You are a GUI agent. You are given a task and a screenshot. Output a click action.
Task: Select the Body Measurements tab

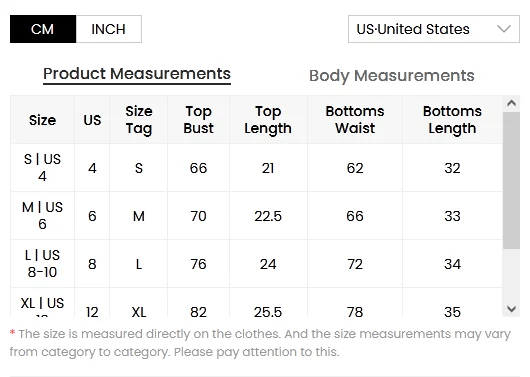392,76
